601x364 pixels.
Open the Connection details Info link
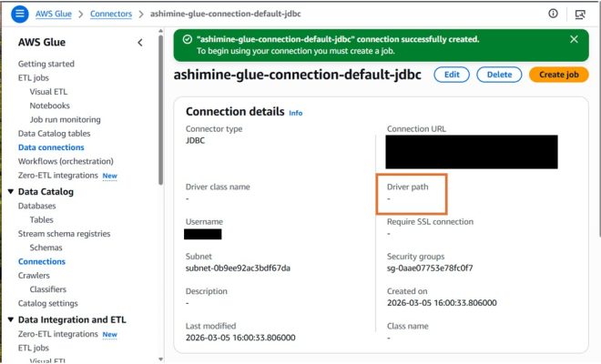(x=295, y=113)
